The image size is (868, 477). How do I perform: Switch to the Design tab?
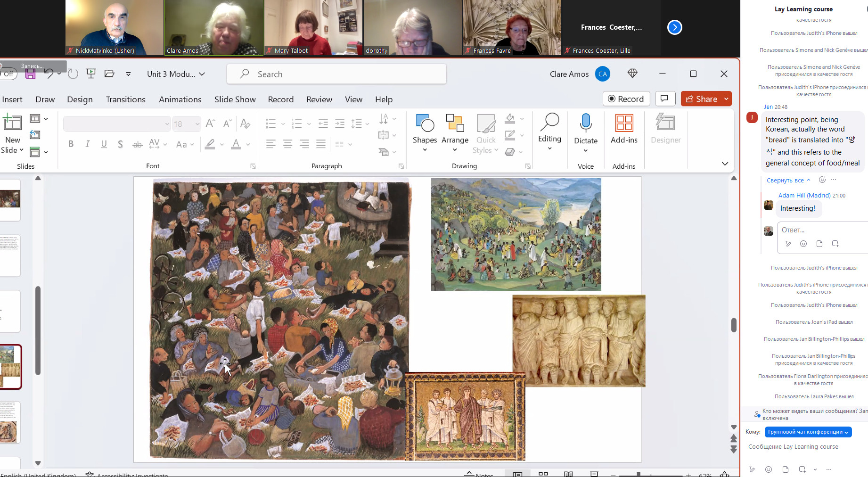tap(80, 99)
